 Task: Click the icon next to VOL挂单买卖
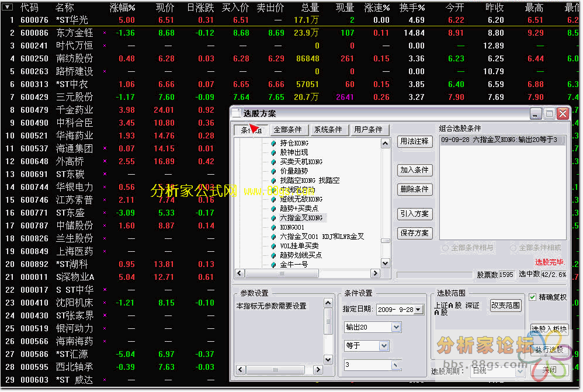click(273, 246)
